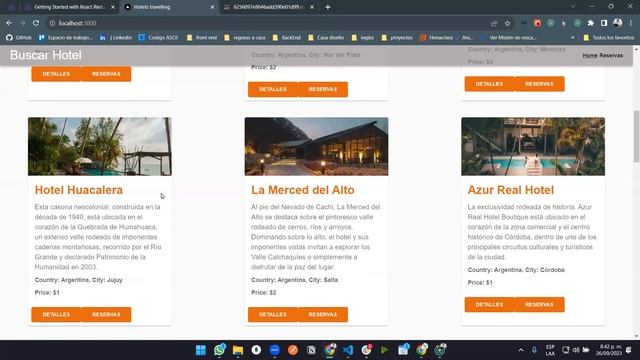640x360 pixels.
Task: Open the Codigo ASCII bookmark
Action: pos(158,38)
